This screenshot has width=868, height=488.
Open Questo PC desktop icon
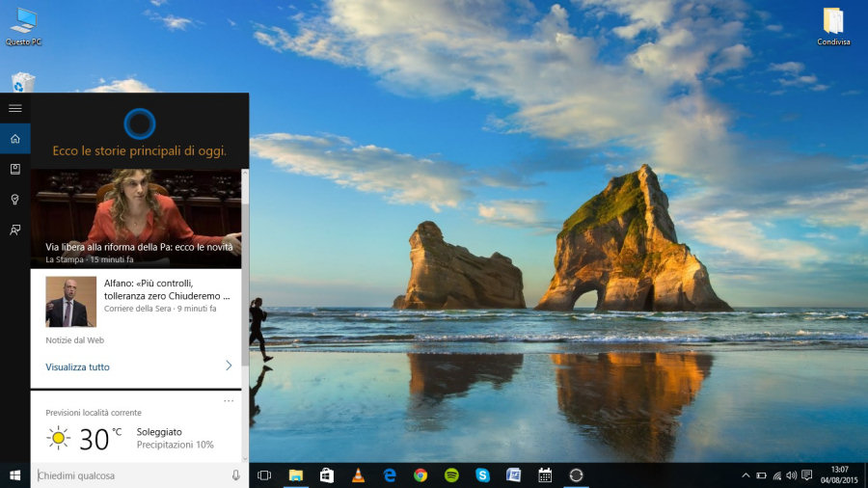23,26
